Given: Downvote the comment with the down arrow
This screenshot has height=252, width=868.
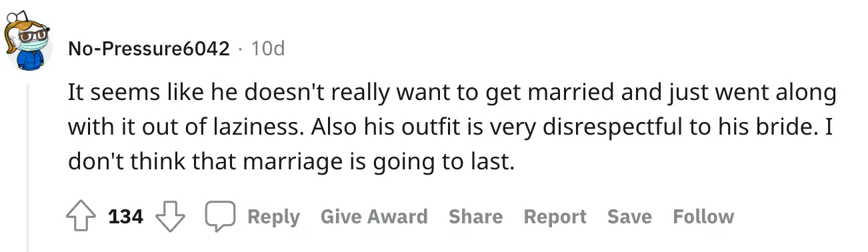Looking at the screenshot, I should point(169,217).
